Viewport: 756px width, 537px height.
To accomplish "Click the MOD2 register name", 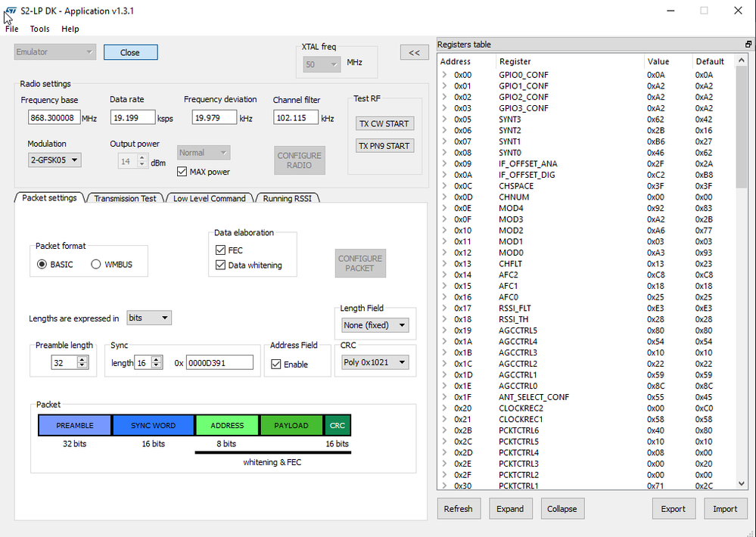I will coord(511,231).
